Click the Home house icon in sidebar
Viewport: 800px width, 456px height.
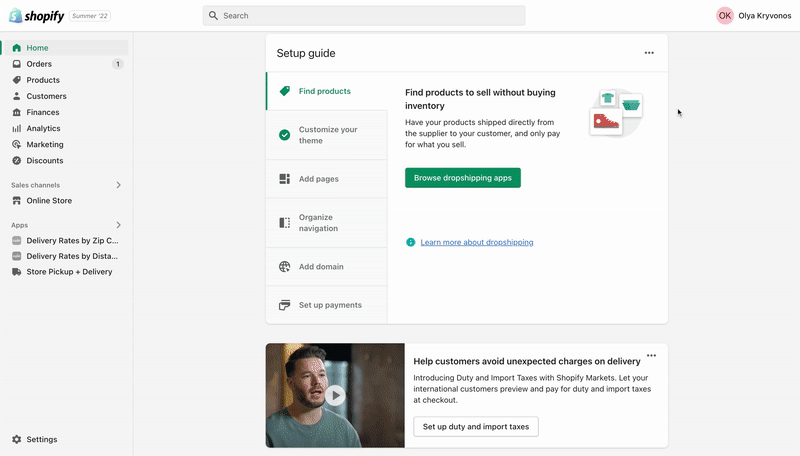16,47
